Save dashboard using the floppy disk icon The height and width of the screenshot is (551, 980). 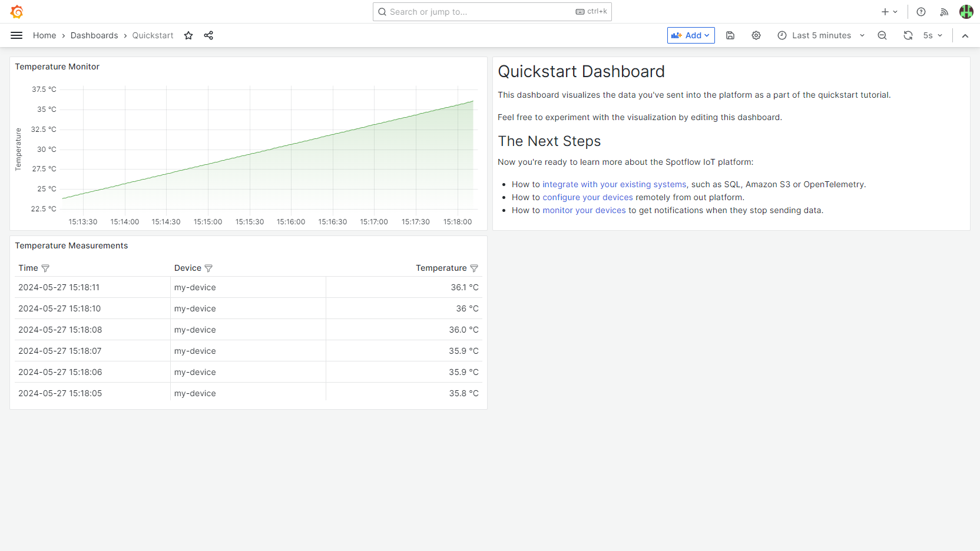click(730, 35)
